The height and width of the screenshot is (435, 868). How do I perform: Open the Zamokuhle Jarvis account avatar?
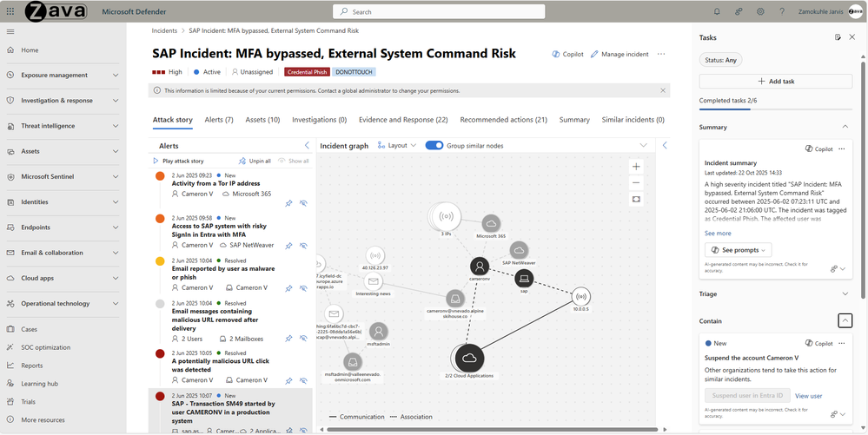(855, 11)
